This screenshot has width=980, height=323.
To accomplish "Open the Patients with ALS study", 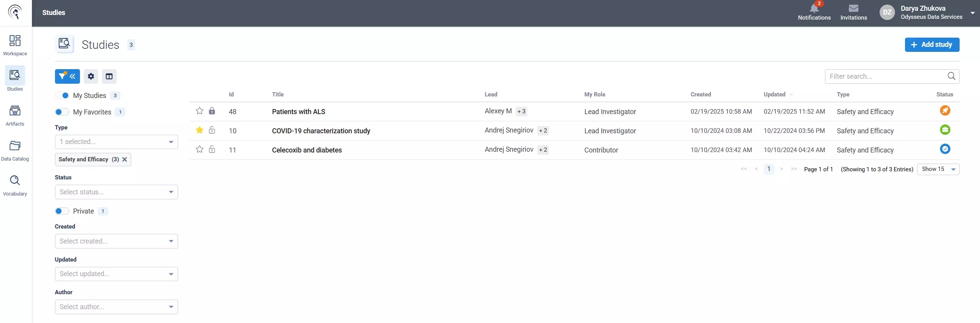I will tap(298, 112).
